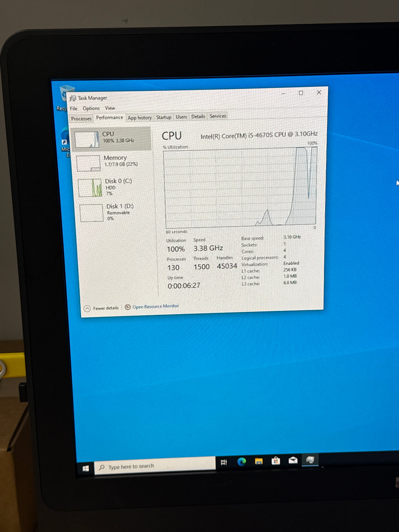Select Disk 1 (D:) Removable in the sidebar
Image resolution: width=399 pixels, height=532 pixels.
coord(116,212)
